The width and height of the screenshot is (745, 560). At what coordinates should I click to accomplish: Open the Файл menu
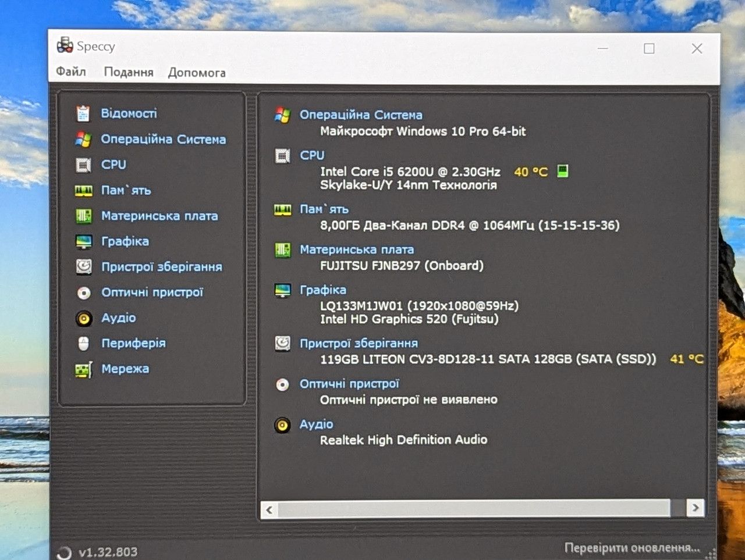71,72
